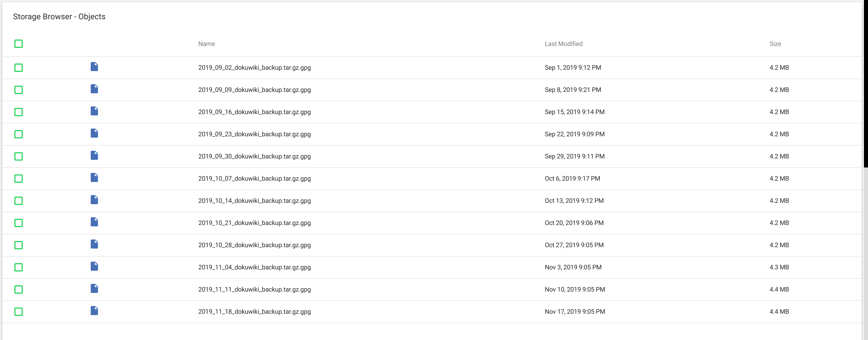Image resolution: width=868 pixels, height=340 pixels.
Task: Check the box for 2019_09_09 backup
Action: pos(19,90)
